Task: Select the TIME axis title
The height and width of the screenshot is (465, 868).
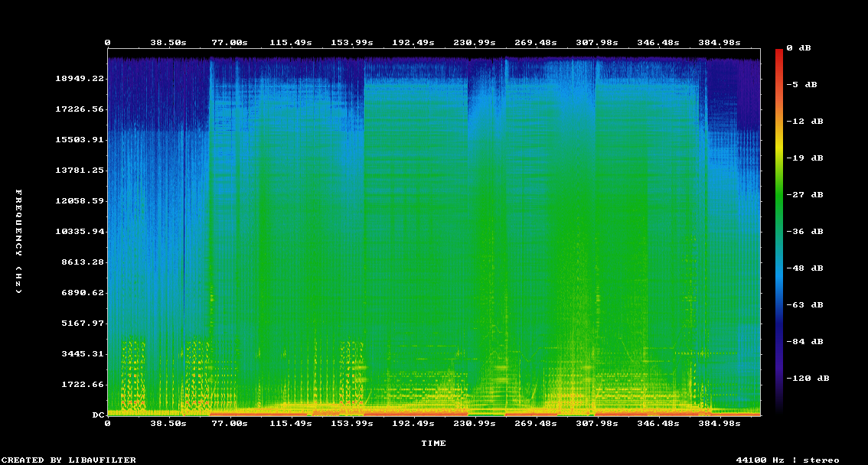Action: tap(433, 443)
